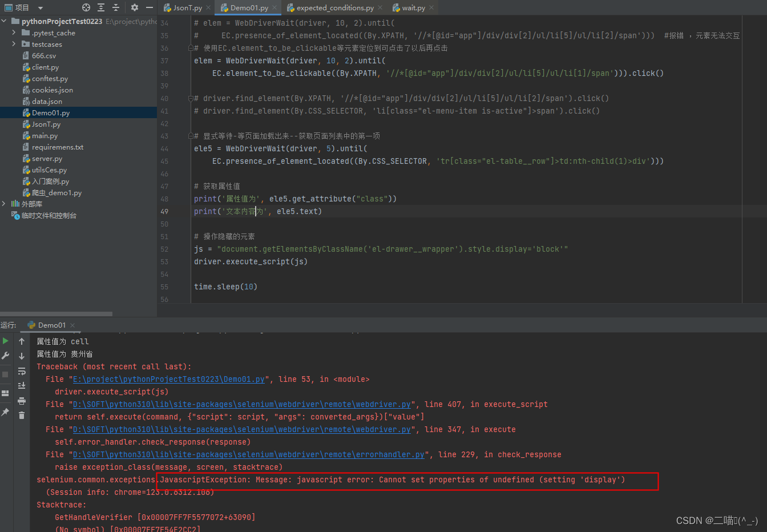Open the 项目 view dropdown
This screenshot has width=767, height=532.
(x=40, y=7)
